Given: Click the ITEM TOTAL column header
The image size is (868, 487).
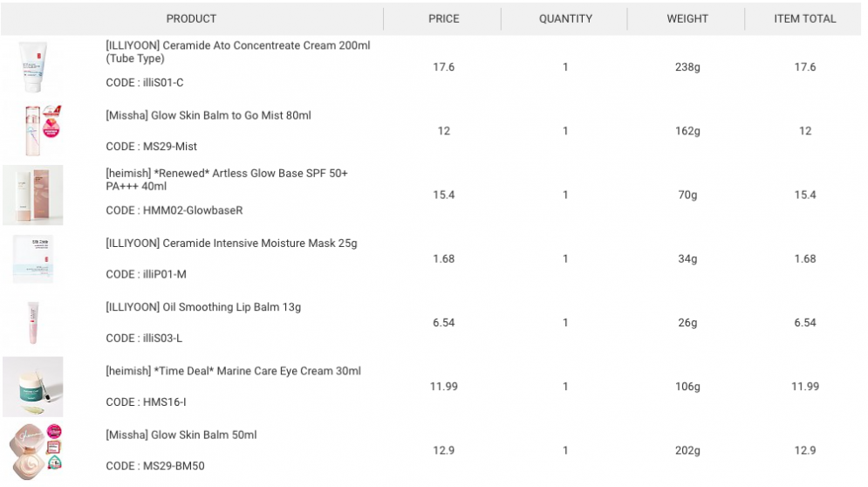Looking at the screenshot, I should pos(804,18).
